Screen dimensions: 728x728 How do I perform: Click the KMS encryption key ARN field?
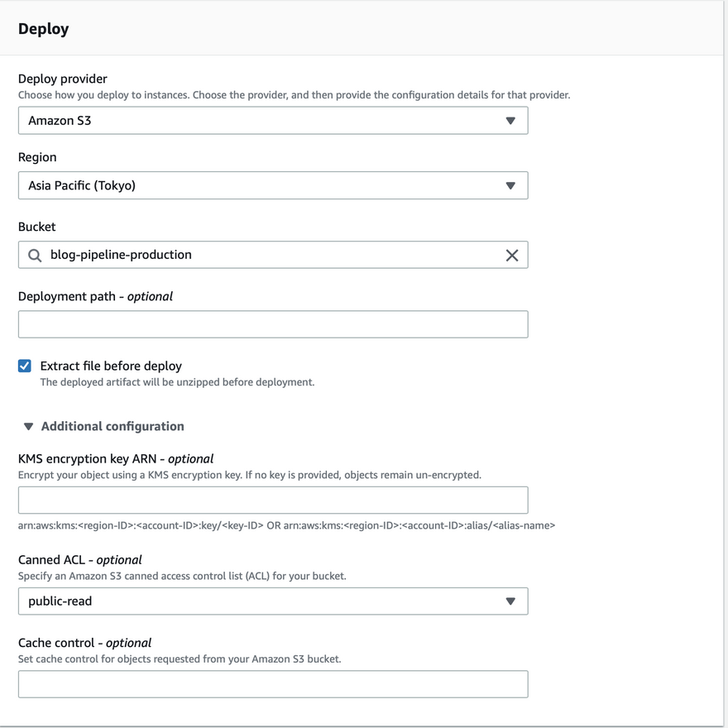272,500
